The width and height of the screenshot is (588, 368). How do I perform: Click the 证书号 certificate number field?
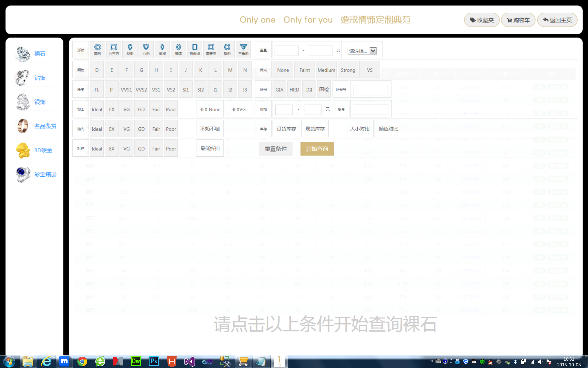pyautogui.click(x=370, y=90)
